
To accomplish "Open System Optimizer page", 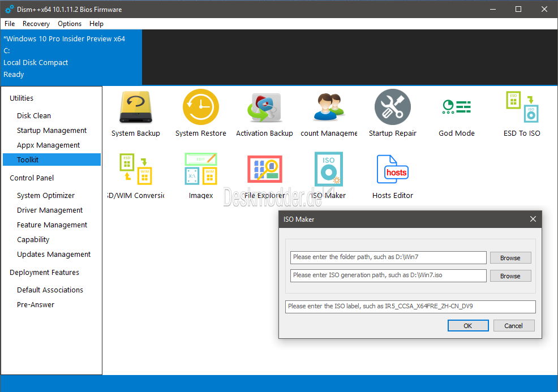I will coord(45,196).
